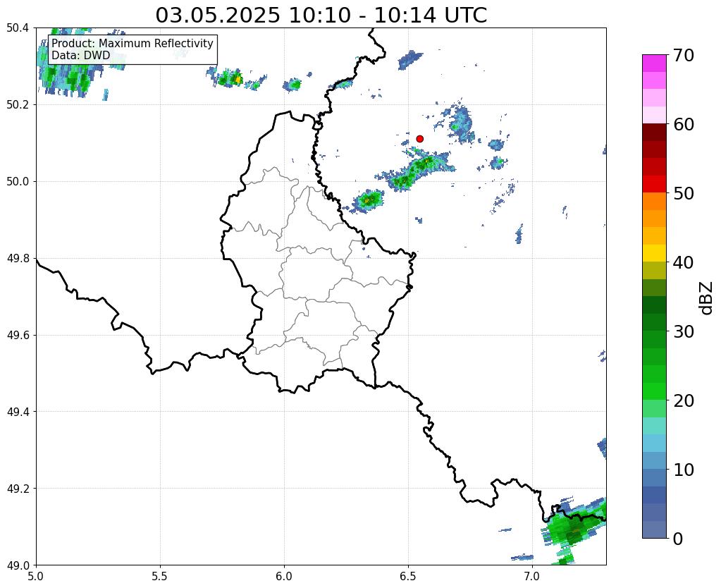Click the longitude axis label 7.0

(x=532, y=576)
